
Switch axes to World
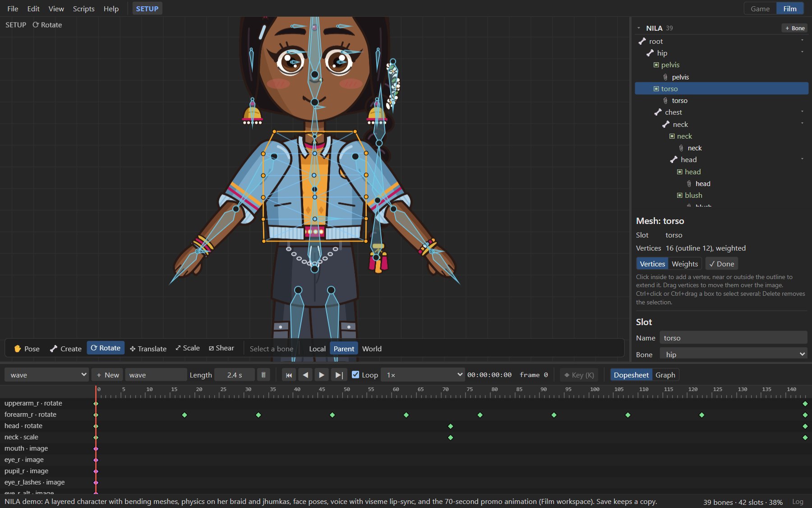point(372,349)
